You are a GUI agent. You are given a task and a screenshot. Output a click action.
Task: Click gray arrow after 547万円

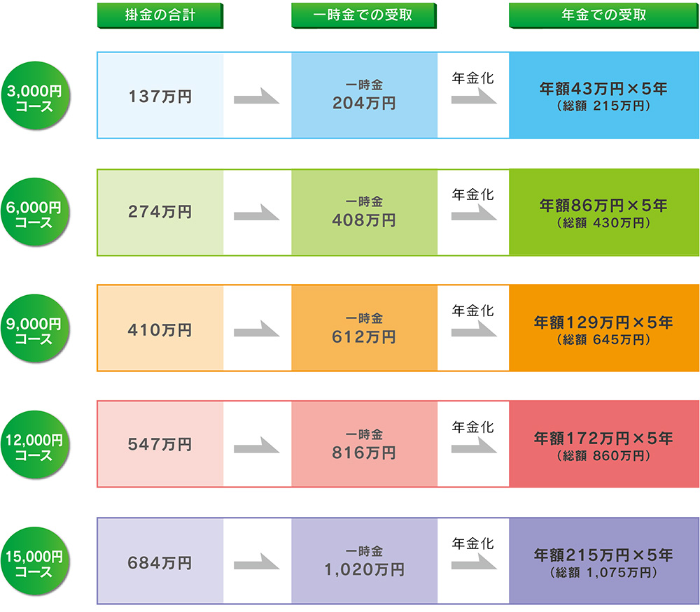pyautogui.click(x=257, y=445)
